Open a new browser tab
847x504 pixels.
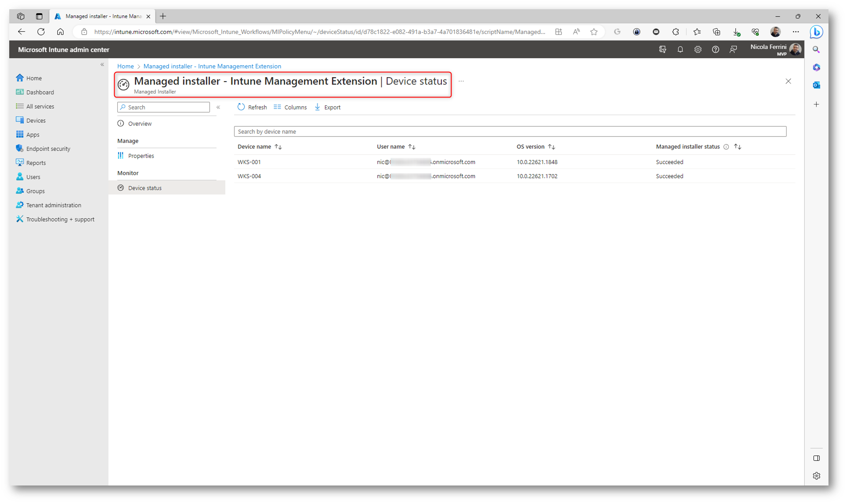click(x=163, y=16)
